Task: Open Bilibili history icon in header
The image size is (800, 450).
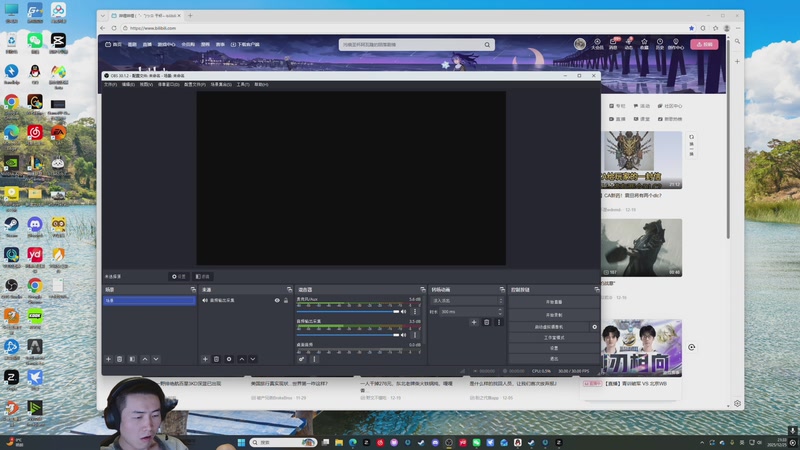Action: pyautogui.click(x=660, y=43)
